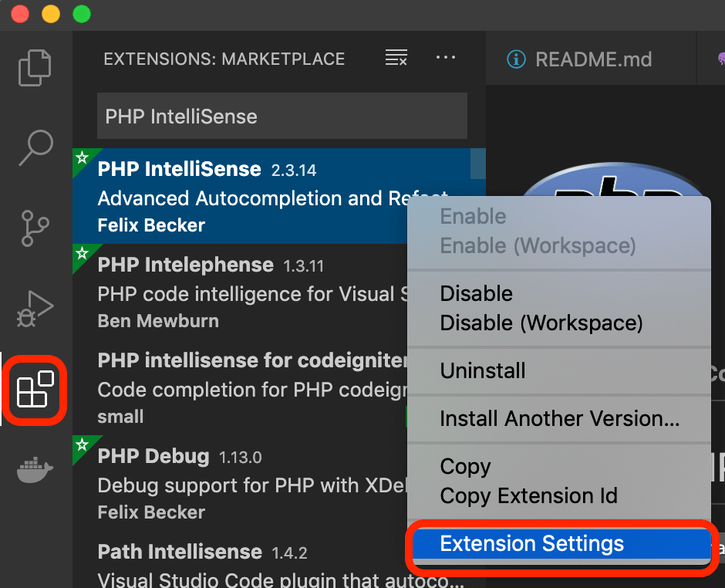Open the Docker view in the activity bar
Screen dimensions: 725x588
point(35,470)
